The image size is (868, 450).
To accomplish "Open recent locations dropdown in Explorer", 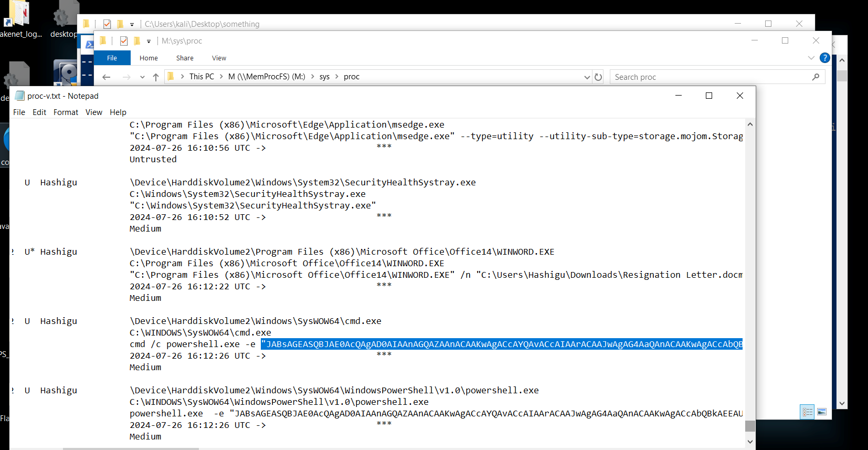I will (142, 77).
